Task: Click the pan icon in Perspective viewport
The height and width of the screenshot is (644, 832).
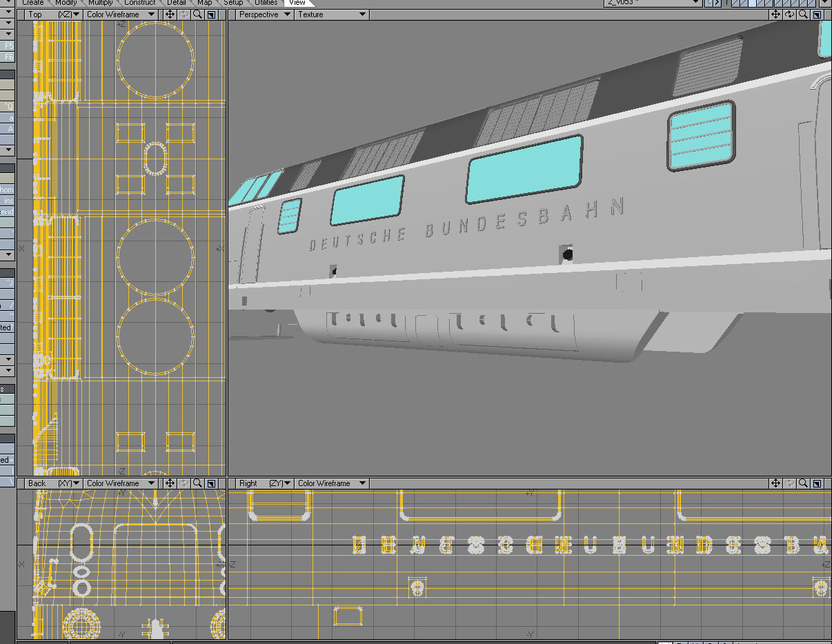Action: pos(775,14)
